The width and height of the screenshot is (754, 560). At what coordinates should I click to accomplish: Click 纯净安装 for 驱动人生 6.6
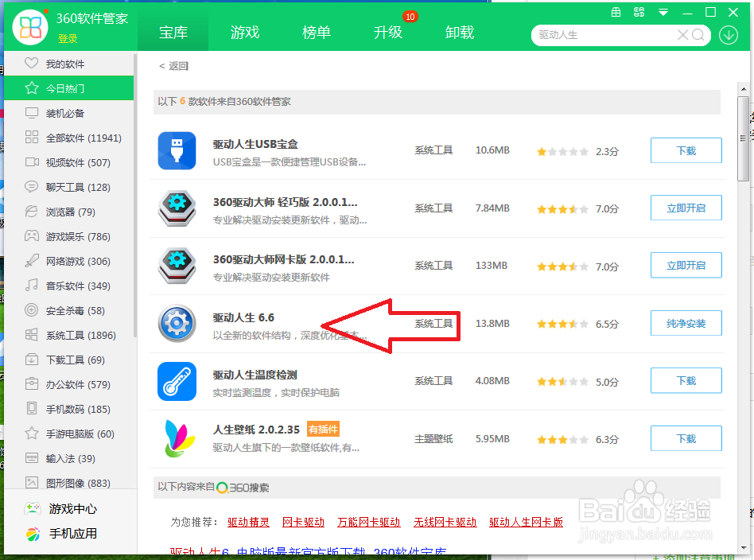tap(686, 323)
